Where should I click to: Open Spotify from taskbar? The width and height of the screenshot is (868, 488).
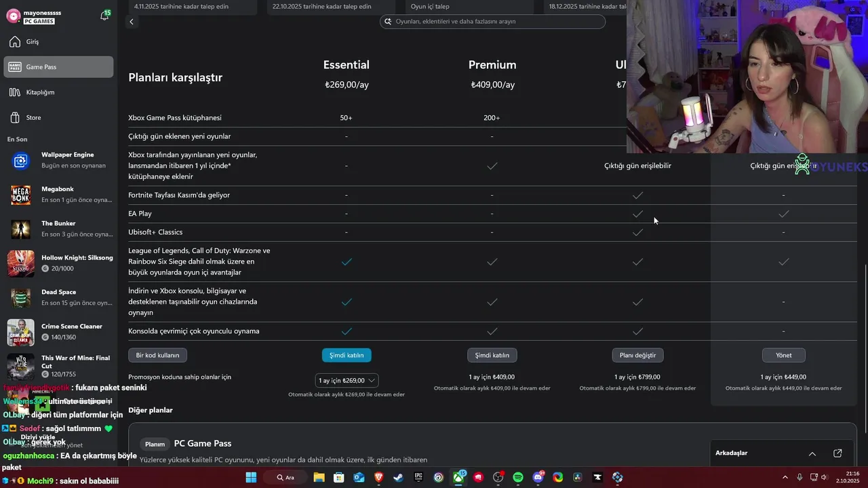[518, 477]
